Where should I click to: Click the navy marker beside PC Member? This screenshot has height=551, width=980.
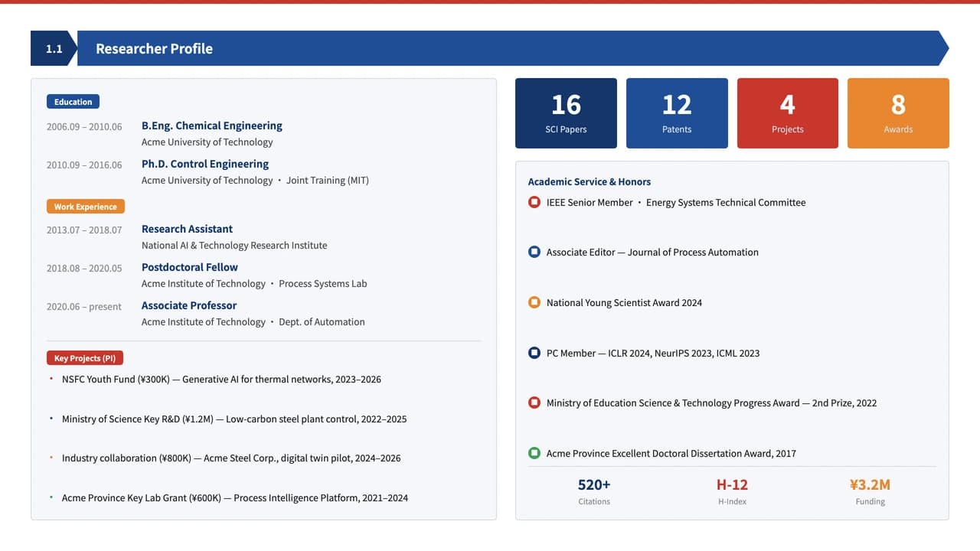click(x=534, y=353)
